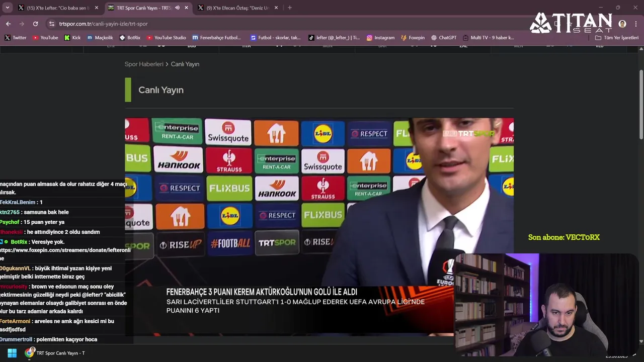Click the Drummertroll chat username
Screen dimensions: 644x362
point(16,339)
